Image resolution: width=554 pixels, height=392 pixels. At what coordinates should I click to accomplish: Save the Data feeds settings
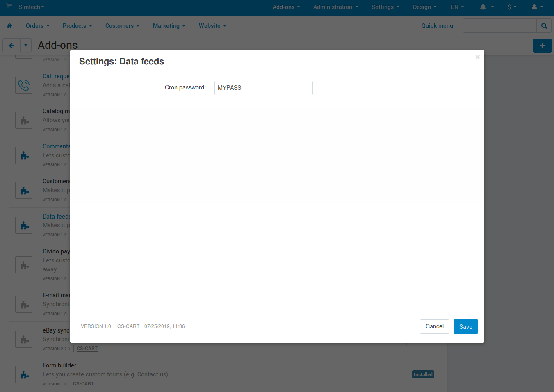[465, 326]
